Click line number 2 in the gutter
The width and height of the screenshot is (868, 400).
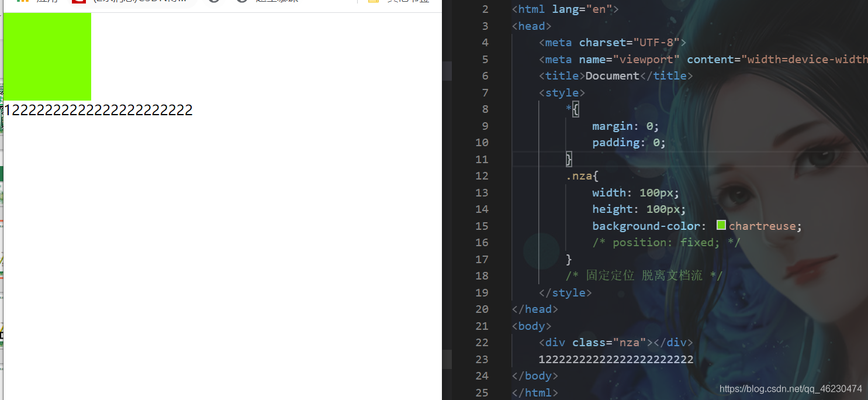click(485, 9)
